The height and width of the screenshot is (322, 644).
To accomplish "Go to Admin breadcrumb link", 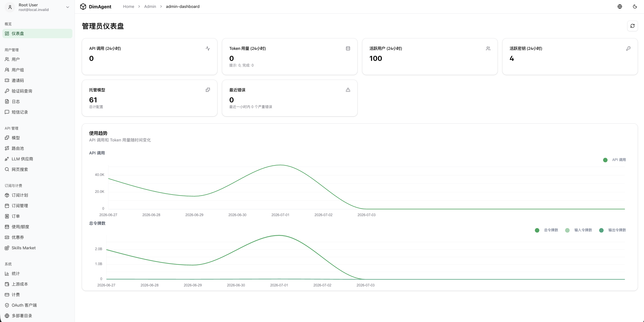I will (150, 7).
